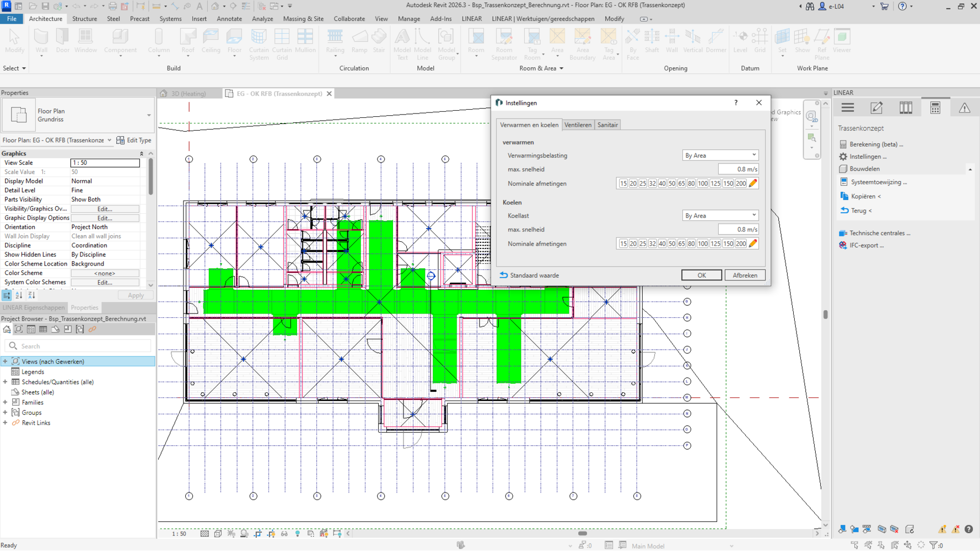Toggle nominal size 100 under verwarmen

[702, 183]
